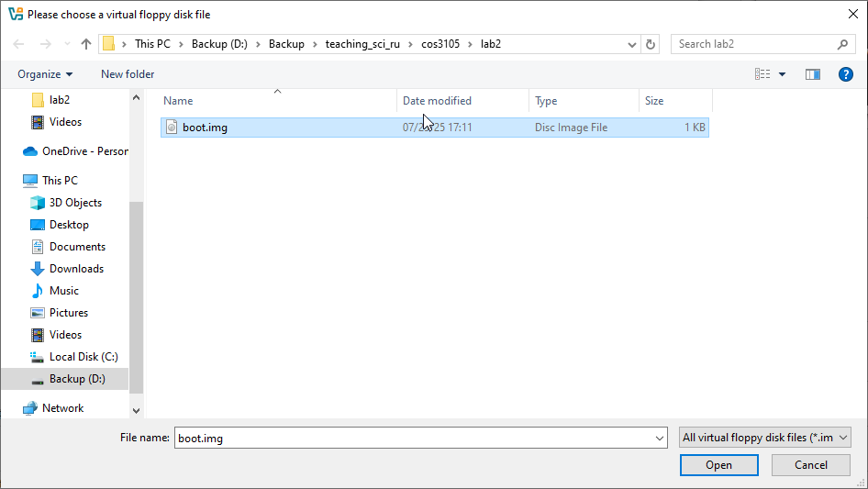
Task: Navigate to Backup breadcrumb folder
Action: coord(286,44)
